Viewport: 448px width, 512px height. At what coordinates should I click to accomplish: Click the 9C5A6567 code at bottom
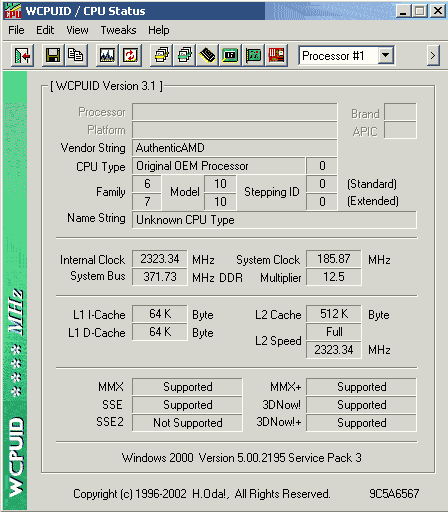pos(394,494)
